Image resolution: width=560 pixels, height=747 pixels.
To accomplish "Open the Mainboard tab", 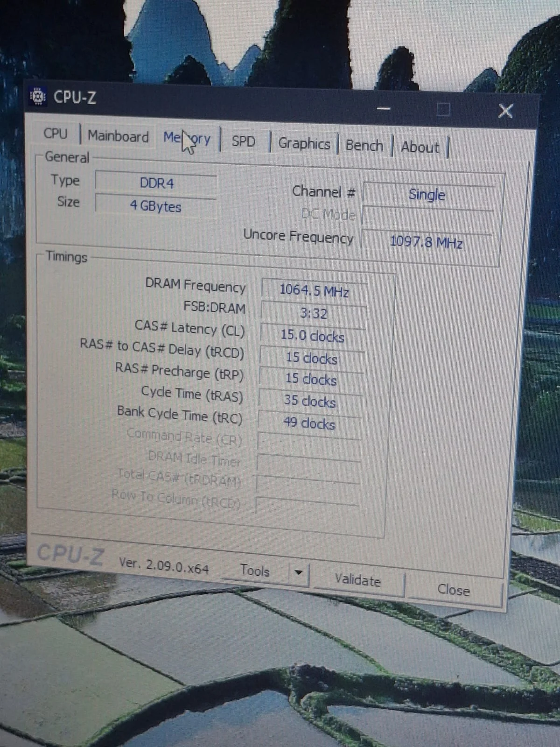I will pyautogui.click(x=118, y=136).
